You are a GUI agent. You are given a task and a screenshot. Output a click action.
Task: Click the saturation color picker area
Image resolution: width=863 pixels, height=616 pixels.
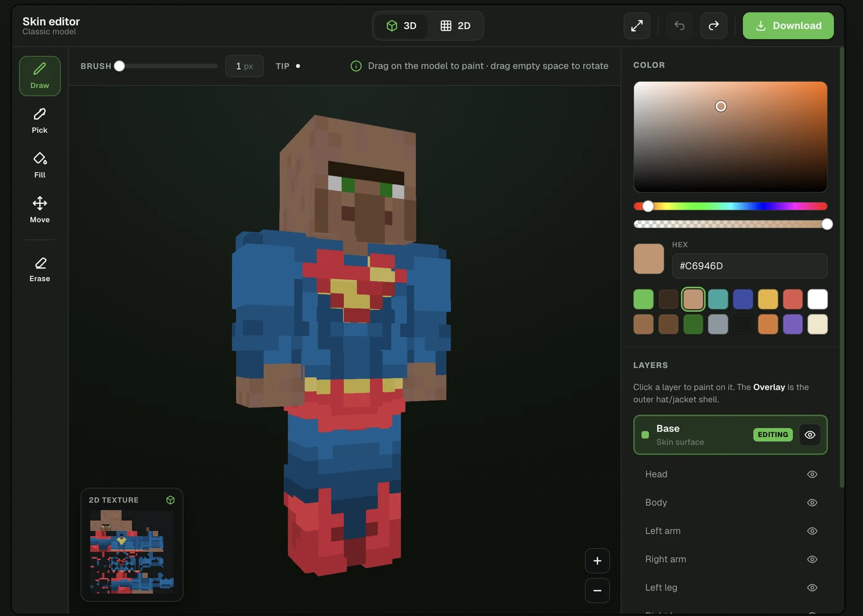(x=730, y=137)
